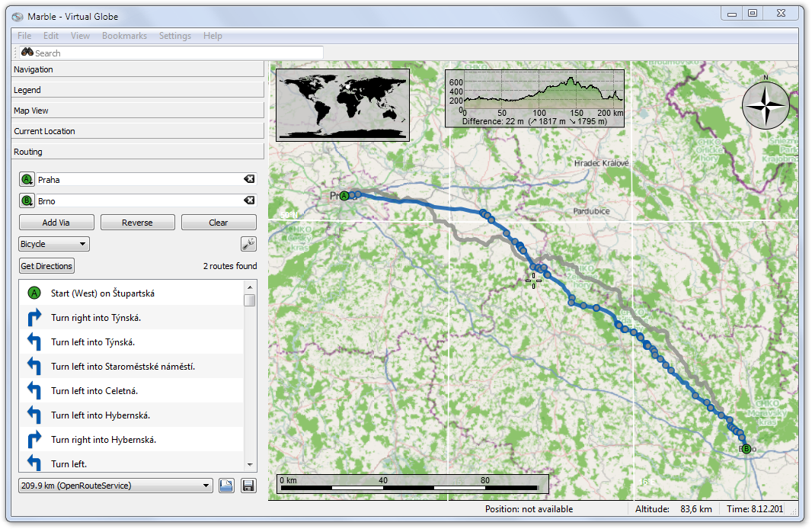The height and width of the screenshot is (529, 812).
Task: Click the world overview minimap
Action: (x=343, y=105)
